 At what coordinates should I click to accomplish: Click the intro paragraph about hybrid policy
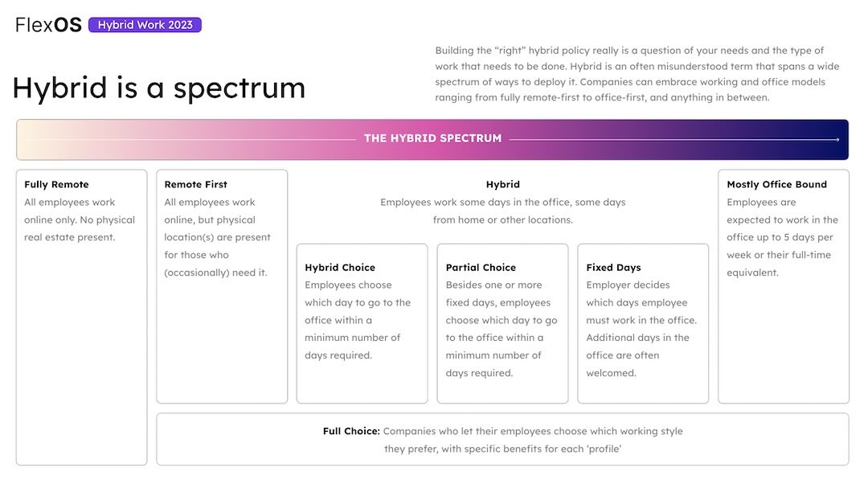click(630, 74)
